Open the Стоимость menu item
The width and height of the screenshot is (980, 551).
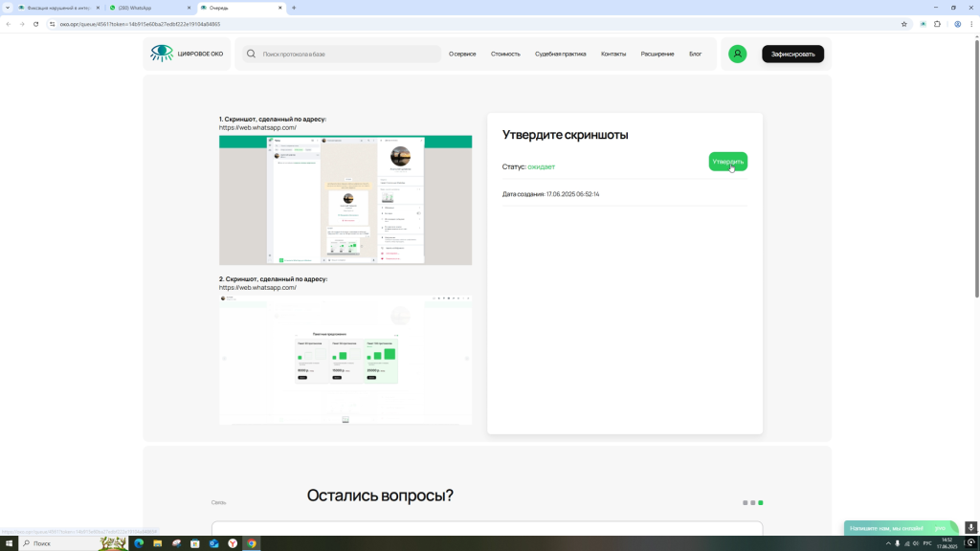click(505, 54)
